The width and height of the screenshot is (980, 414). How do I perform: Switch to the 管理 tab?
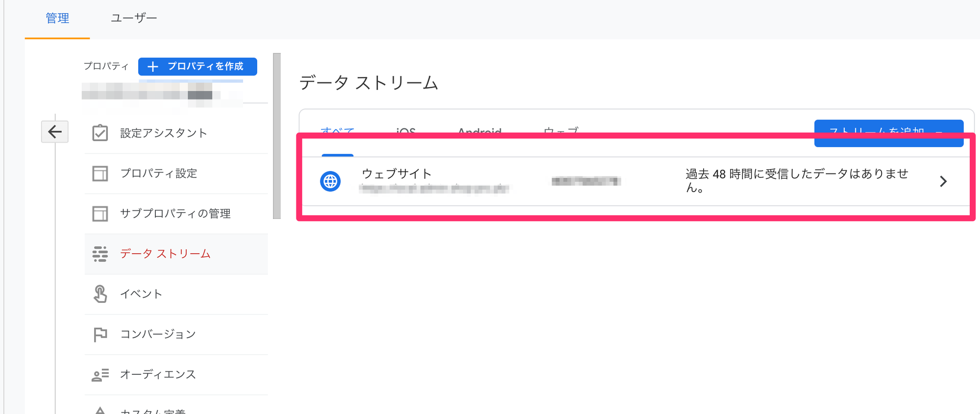pos(57,18)
